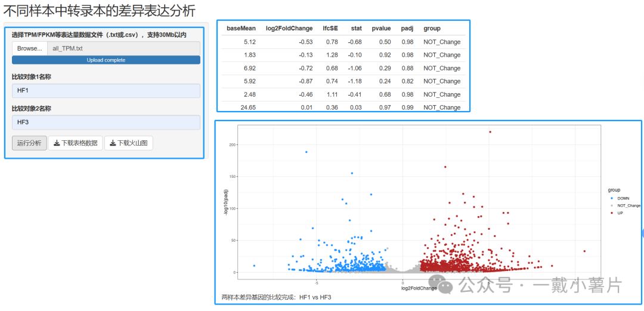
Task: Click the all_TPM.txt file name field
Action: tap(123, 48)
